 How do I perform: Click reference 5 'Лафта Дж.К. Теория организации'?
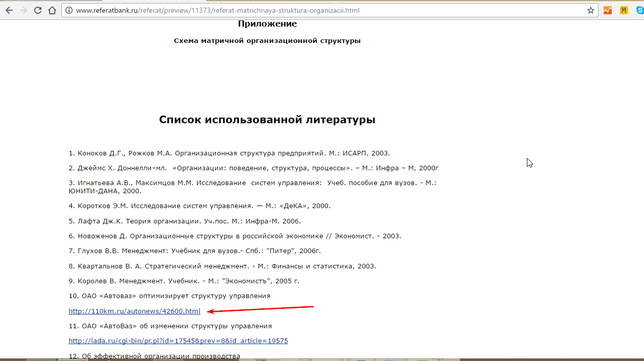point(185,221)
